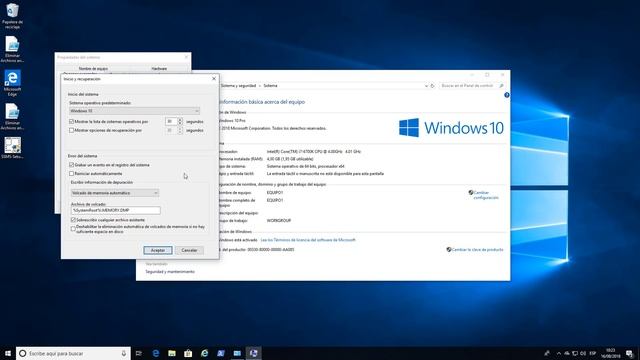Open the network status tray icon
Image resolution: width=640 pixels, height=360 pixels.
575,353
